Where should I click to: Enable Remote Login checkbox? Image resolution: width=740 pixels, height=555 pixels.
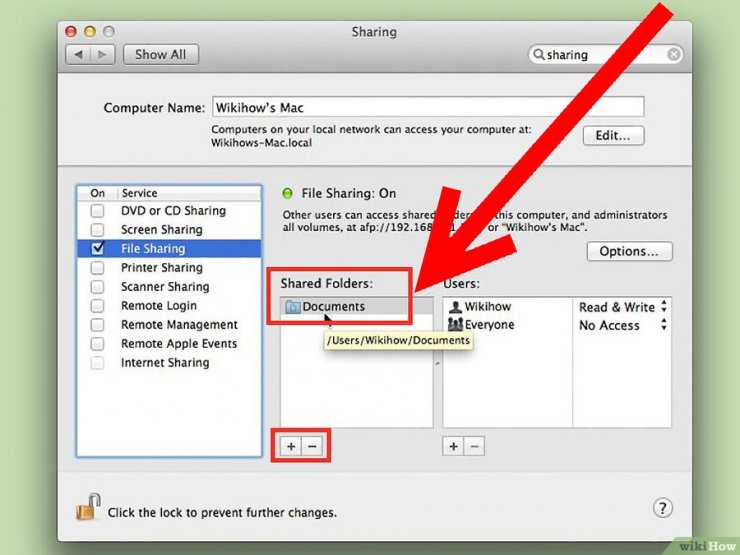point(97,306)
